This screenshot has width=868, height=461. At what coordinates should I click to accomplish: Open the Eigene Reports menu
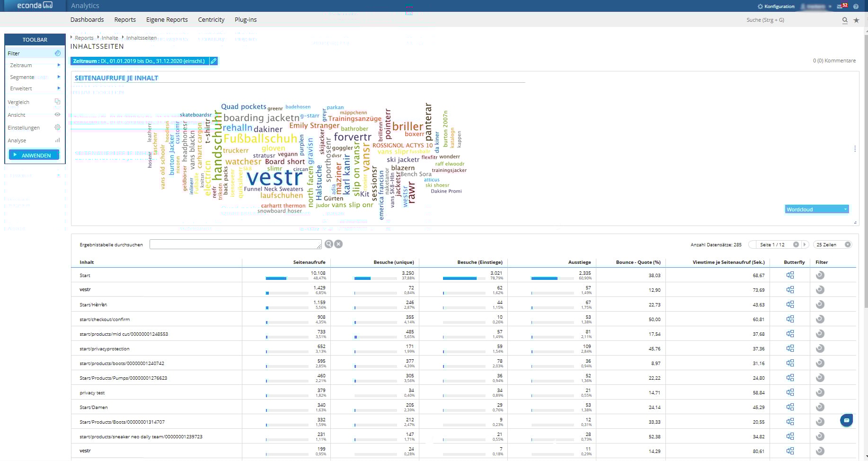pyautogui.click(x=167, y=20)
